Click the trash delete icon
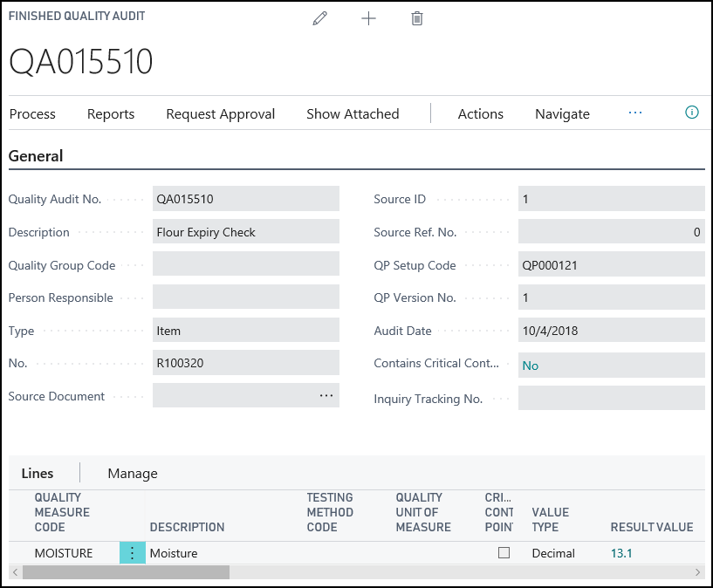The width and height of the screenshot is (713, 588). pos(417,18)
